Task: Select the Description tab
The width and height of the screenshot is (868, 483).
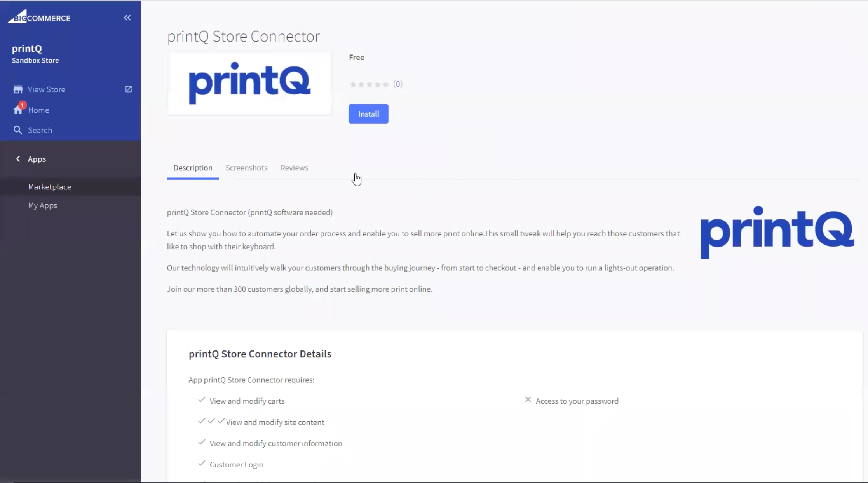Action: pyautogui.click(x=193, y=168)
